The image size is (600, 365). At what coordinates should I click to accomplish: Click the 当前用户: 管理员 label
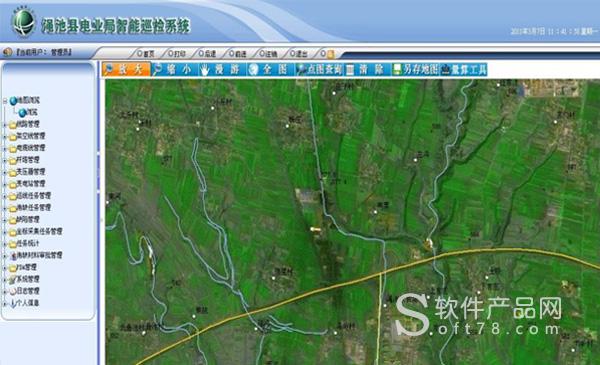point(43,52)
